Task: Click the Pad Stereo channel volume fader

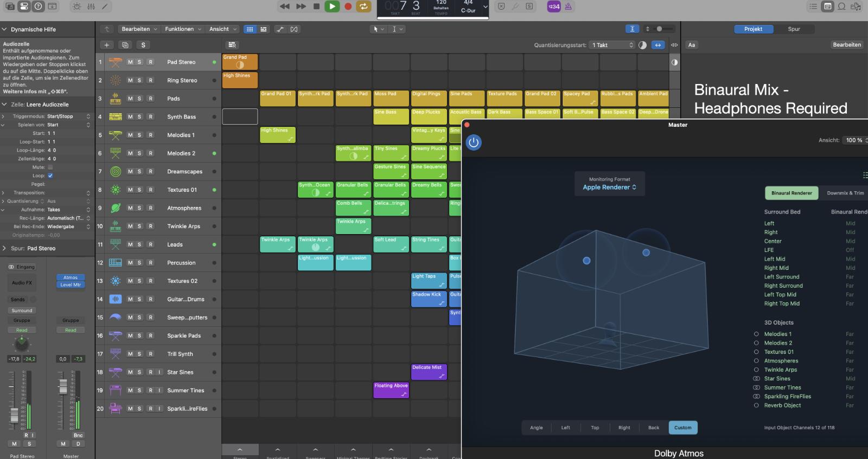Action: pyautogui.click(x=14, y=415)
